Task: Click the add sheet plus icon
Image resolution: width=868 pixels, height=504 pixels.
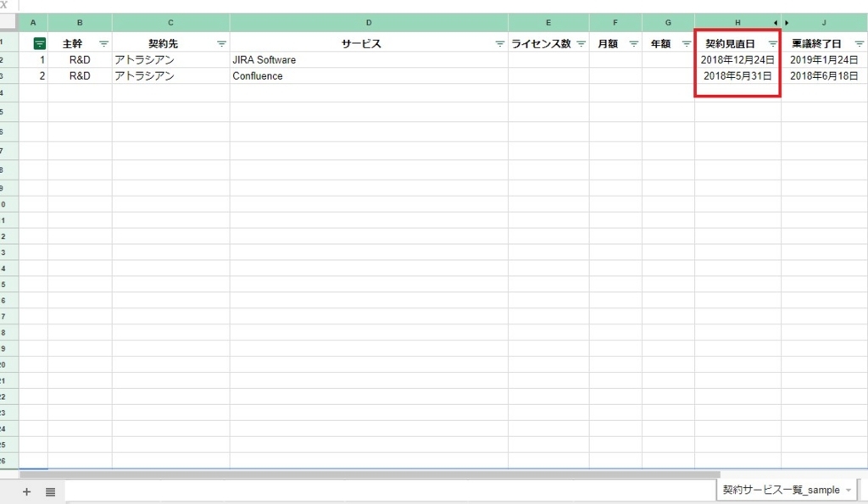Action: 26,492
